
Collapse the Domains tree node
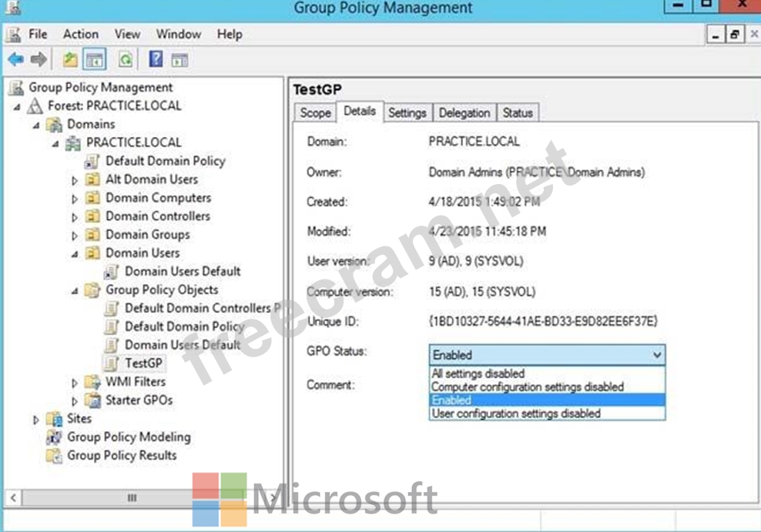pos(36,125)
